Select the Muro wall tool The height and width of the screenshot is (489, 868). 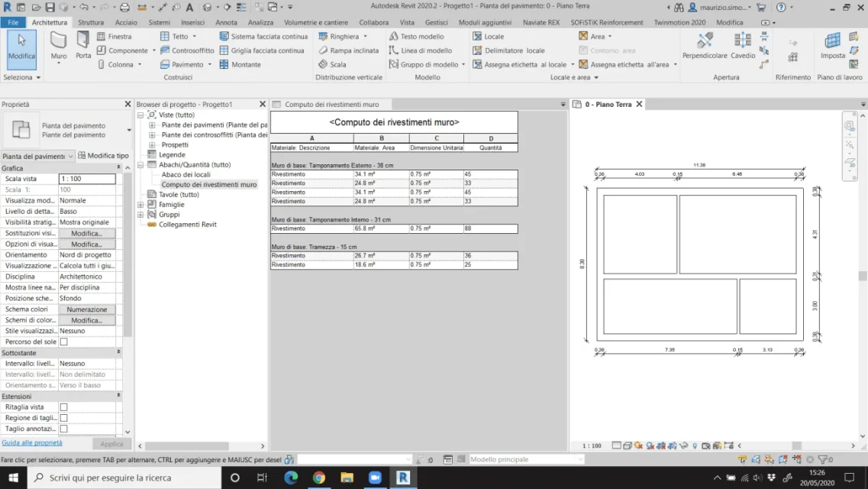(59, 44)
